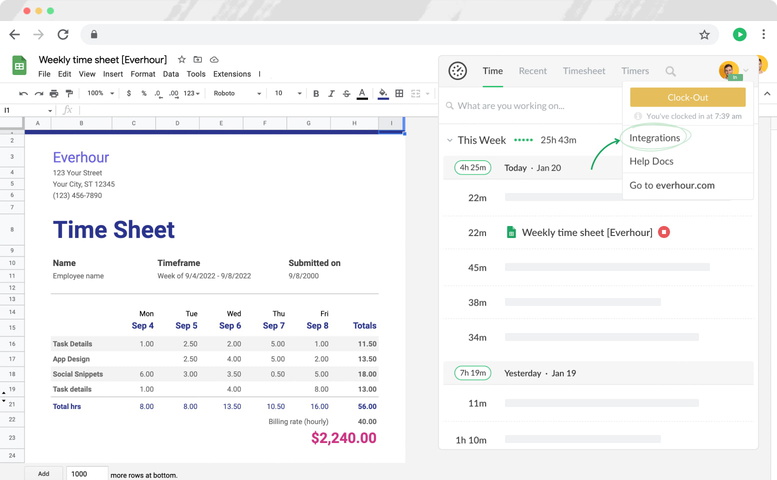Open Help Docs from the profile menu
This screenshot has height=480, width=777.
tap(651, 161)
